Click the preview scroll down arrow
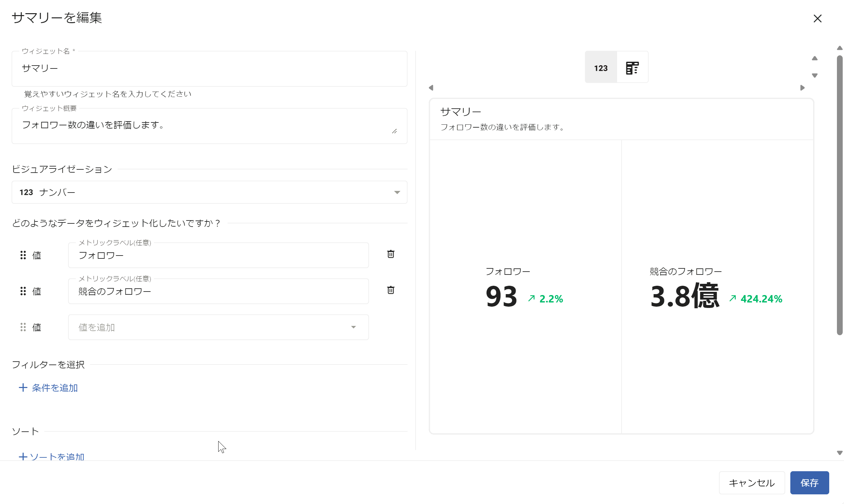The image size is (844, 504). tap(814, 76)
